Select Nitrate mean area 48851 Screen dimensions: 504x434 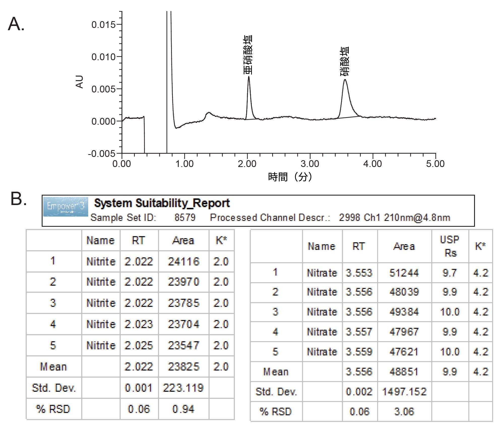404,372
